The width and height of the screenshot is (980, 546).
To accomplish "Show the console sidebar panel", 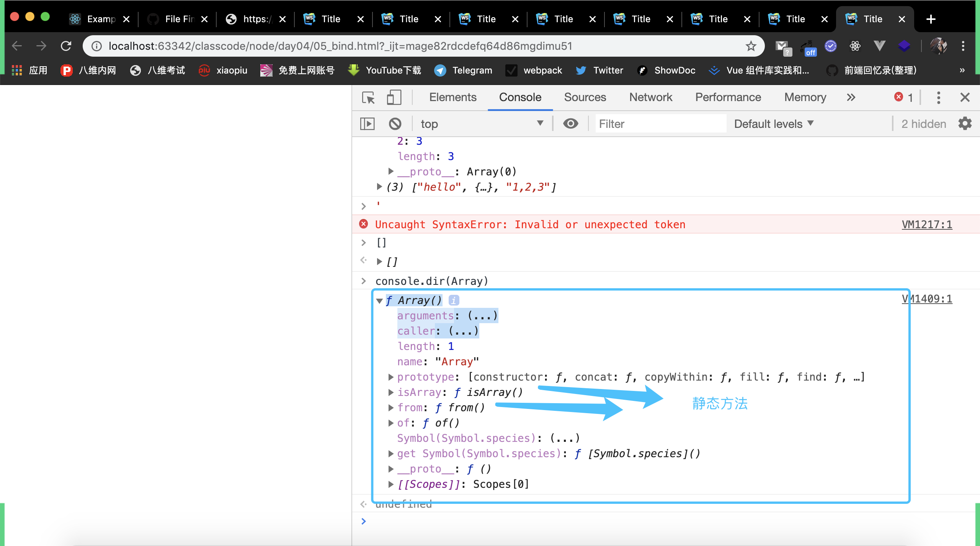I will [367, 123].
